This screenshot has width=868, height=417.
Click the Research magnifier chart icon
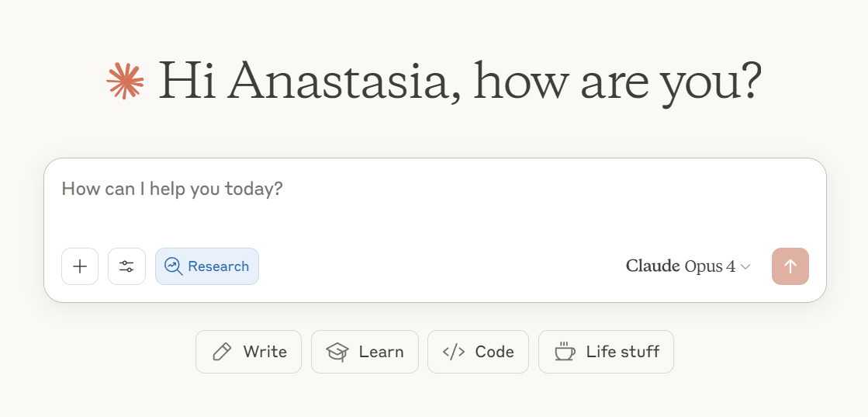(x=173, y=266)
